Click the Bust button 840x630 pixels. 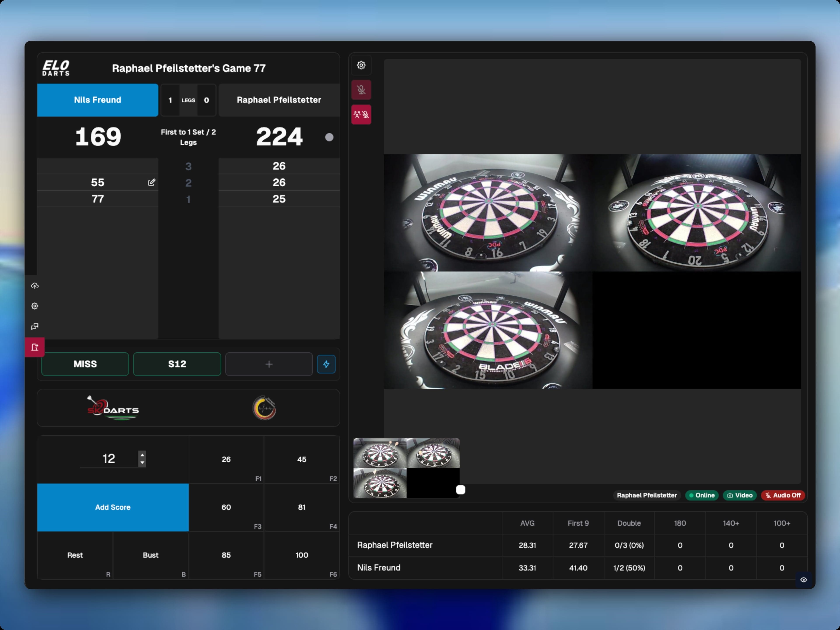tap(150, 555)
